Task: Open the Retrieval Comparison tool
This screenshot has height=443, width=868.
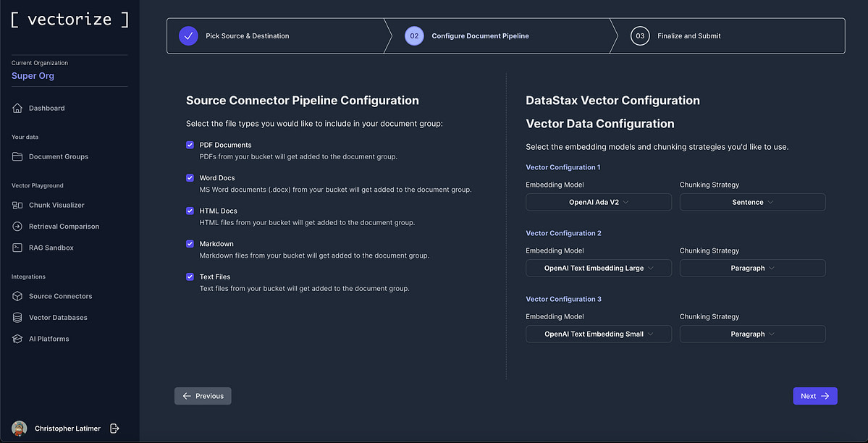Action: [x=65, y=226]
